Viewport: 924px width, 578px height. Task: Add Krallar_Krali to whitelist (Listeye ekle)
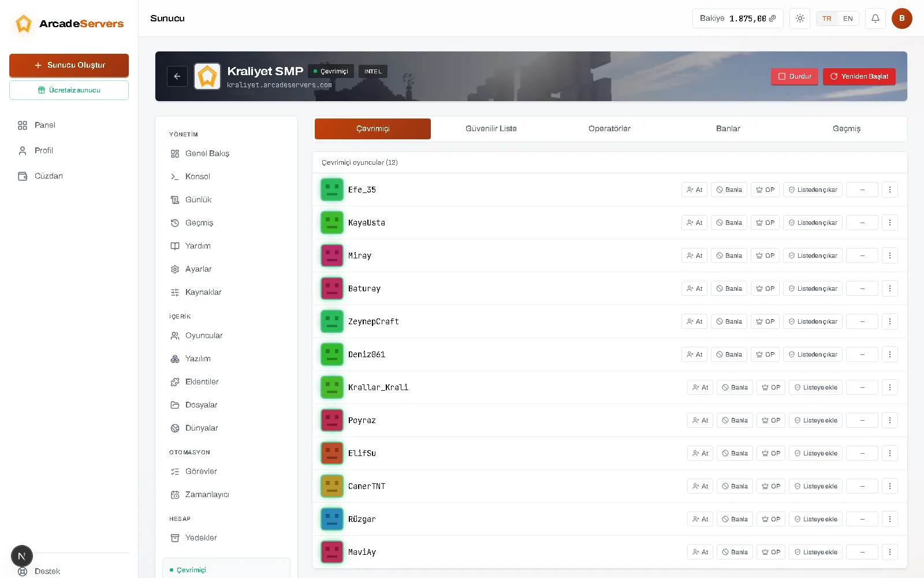(816, 387)
